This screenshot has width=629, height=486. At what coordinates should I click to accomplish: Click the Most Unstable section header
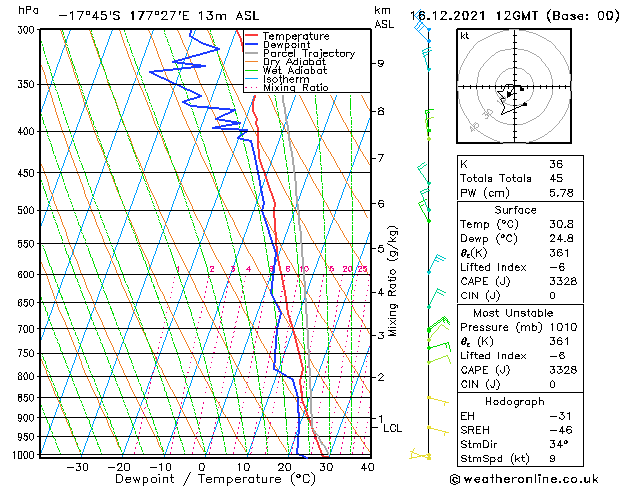point(514,313)
